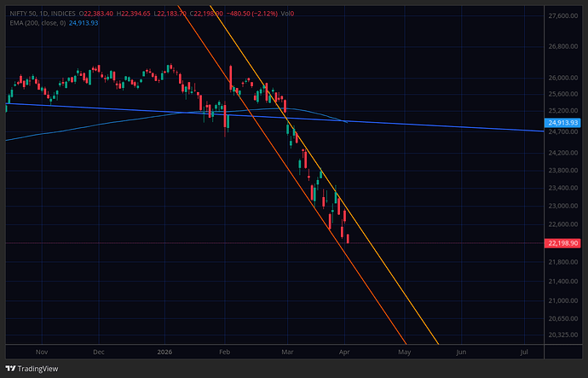Click the 21,400.00 price axis label
This screenshot has width=588, height=378.
[563, 282]
